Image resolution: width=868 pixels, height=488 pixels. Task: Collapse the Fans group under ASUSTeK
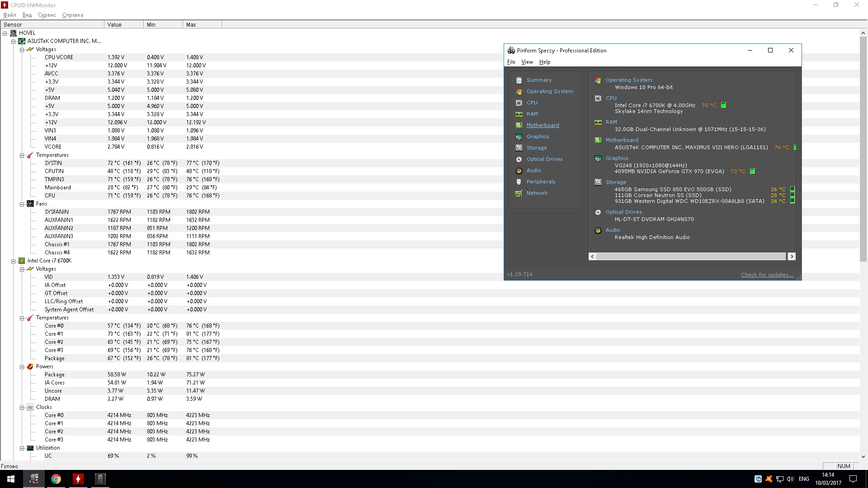pos(22,204)
